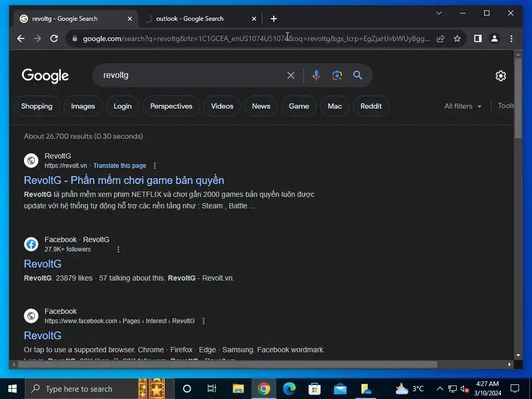Open the notification center icon
532x399 pixels.
pyautogui.click(x=515, y=389)
